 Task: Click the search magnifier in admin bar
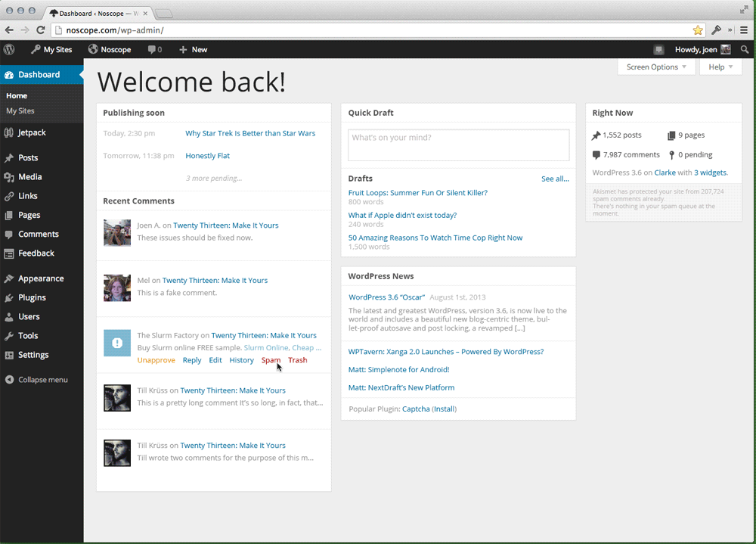pyautogui.click(x=745, y=49)
